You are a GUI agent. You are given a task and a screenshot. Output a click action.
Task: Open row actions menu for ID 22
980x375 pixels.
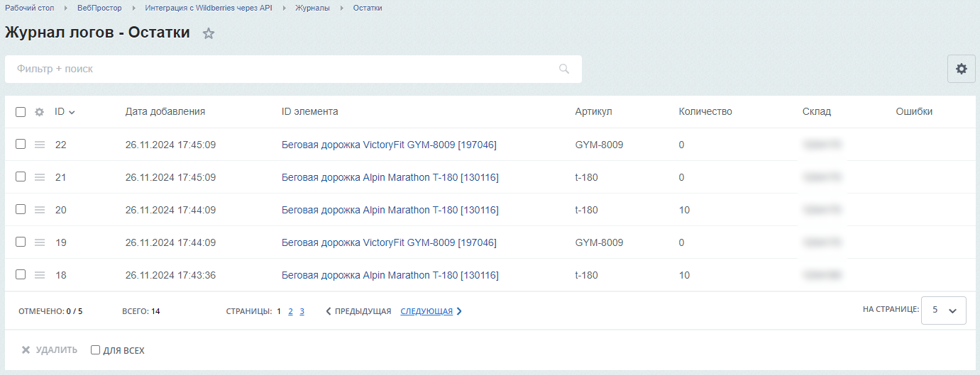(x=40, y=145)
